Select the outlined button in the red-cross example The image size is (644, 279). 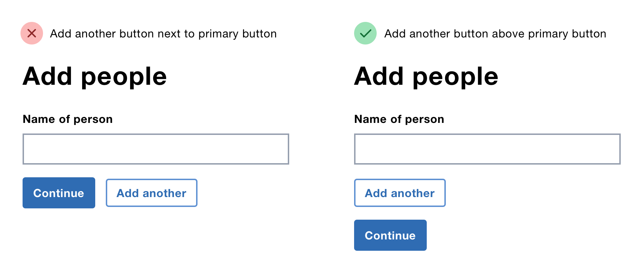tap(151, 193)
